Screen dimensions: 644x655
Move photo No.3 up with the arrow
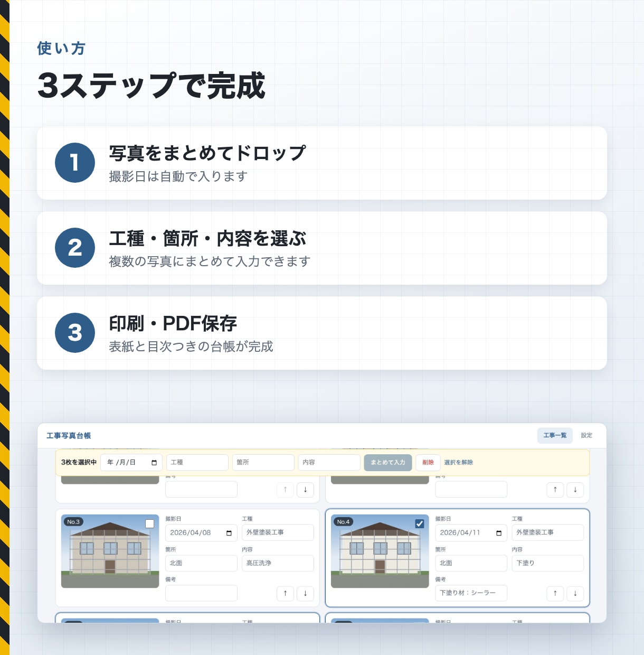(x=285, y=593)
